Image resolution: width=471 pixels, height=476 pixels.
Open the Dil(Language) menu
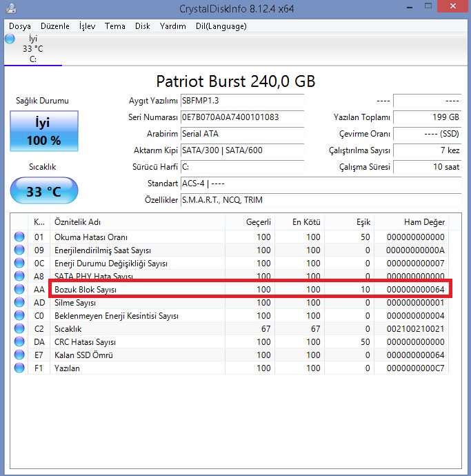(x=221, y=26)
